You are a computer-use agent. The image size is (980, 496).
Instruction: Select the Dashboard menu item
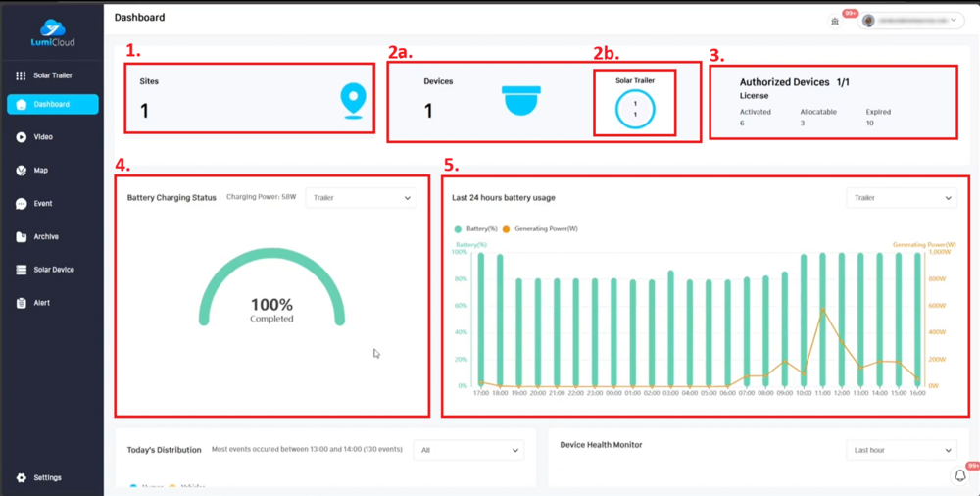pyautogui.click(x=52, y=104)
